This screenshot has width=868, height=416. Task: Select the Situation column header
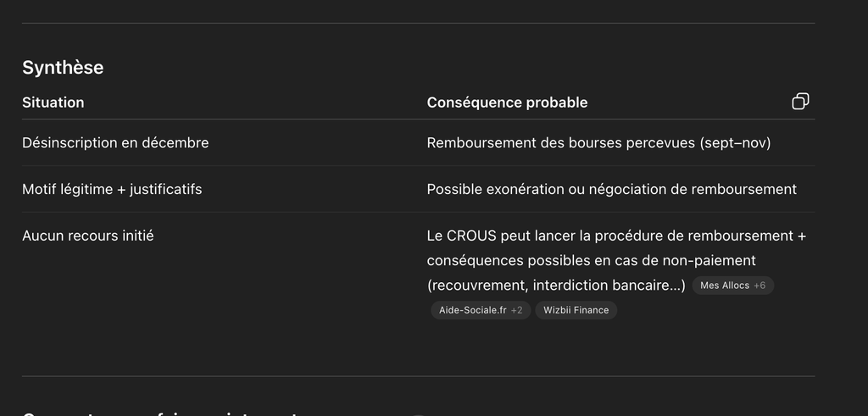[53, 103]
